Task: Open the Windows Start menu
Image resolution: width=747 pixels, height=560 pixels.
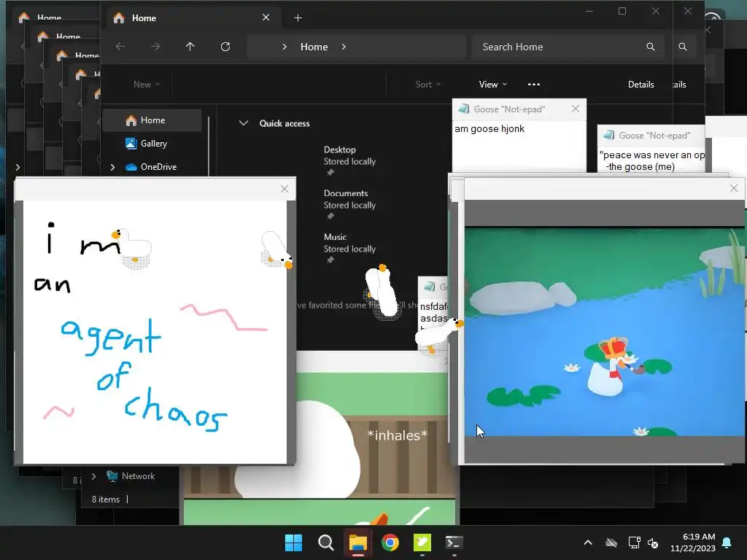Action: (x=293, y=542)
